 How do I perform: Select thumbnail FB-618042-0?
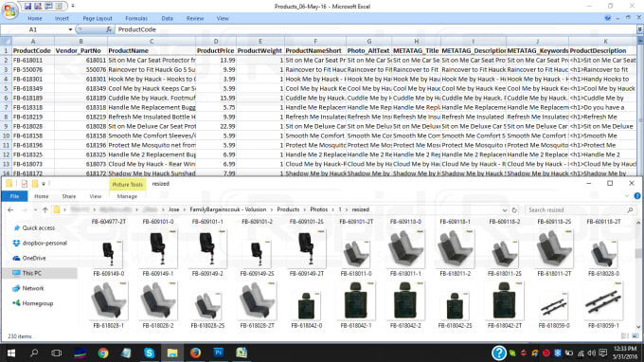click(307, 305)
